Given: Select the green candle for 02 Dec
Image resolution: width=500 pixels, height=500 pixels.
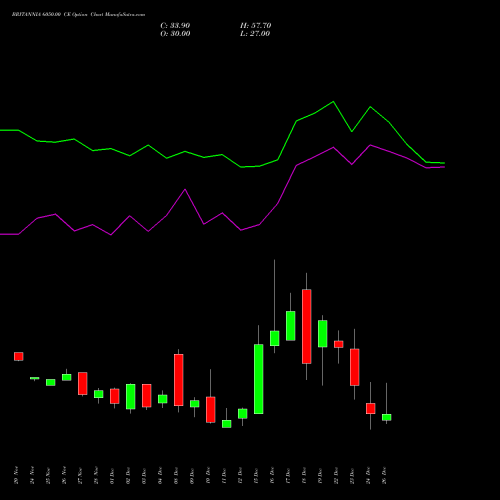Looking at the screenshot, I should pyautogui.click(x=131, y=397).
